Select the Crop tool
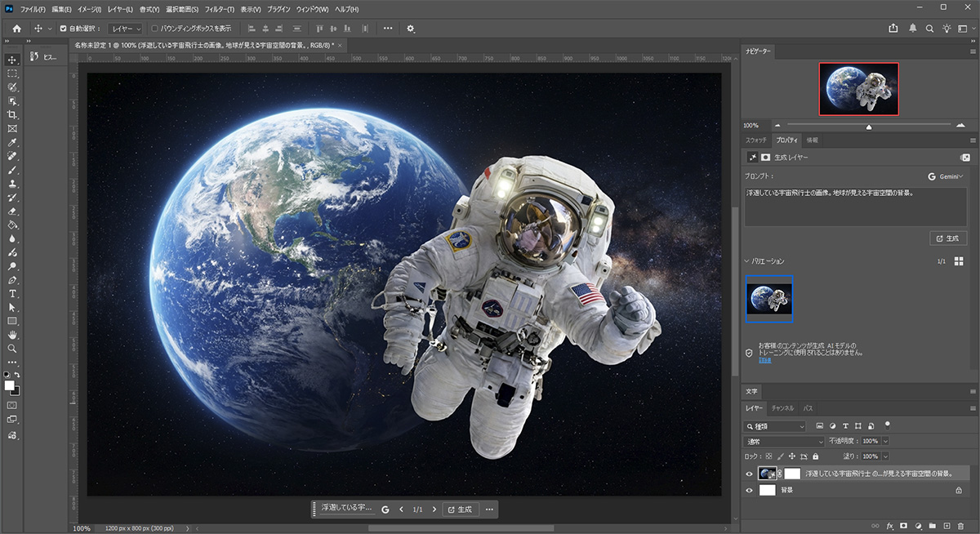The width and height of the screenshot is (980, 534). [x=11, y=115]
